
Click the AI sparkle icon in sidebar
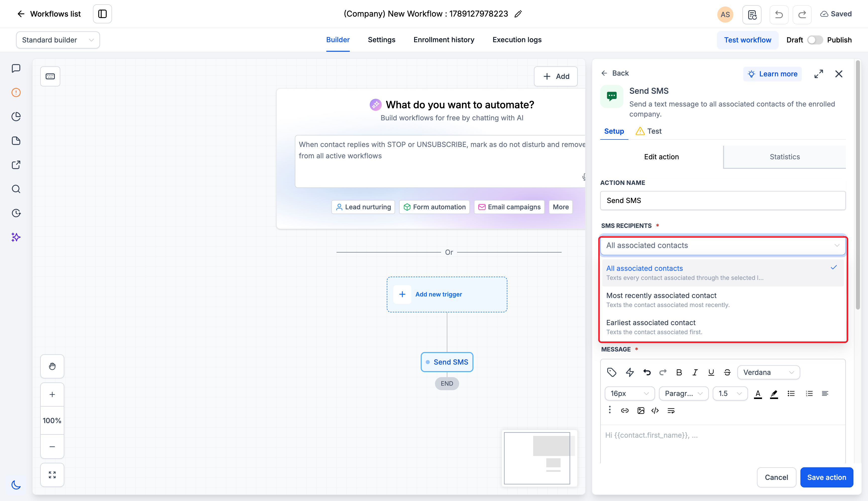point(16,237)
